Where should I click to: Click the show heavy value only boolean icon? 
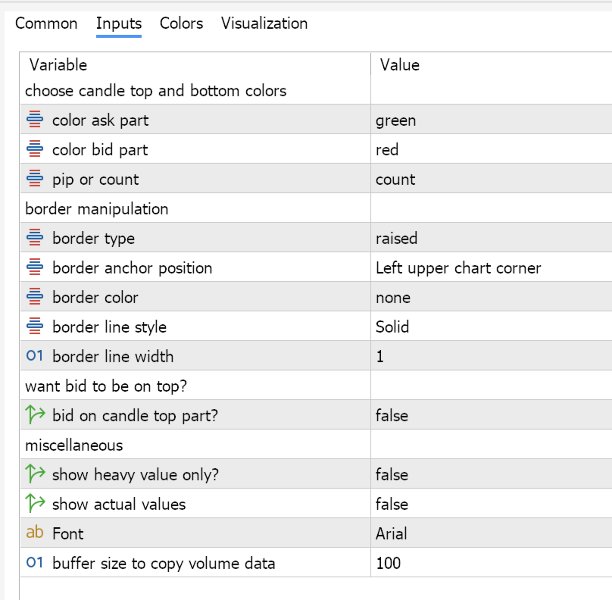[35, 474]
